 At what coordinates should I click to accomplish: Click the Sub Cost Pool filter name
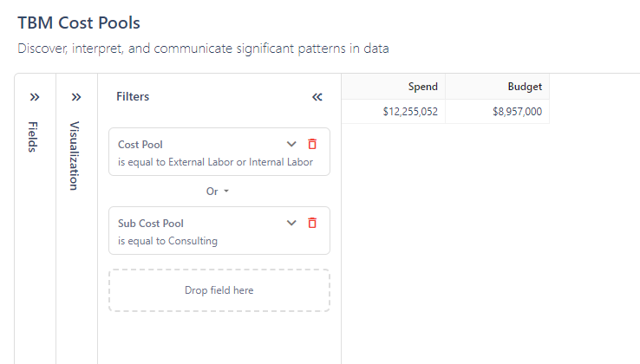click(x=151, y=224)
